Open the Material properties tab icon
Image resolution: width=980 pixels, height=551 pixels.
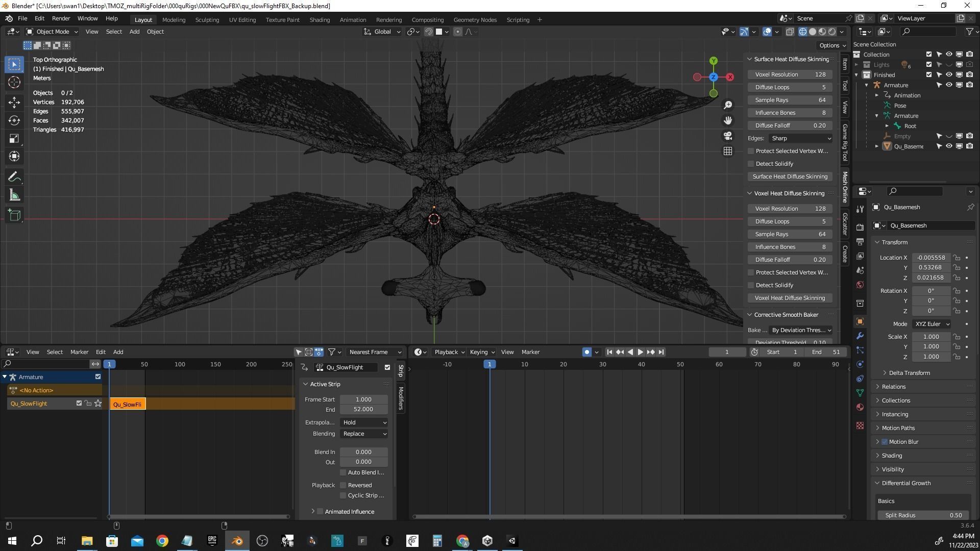point(860,407)
